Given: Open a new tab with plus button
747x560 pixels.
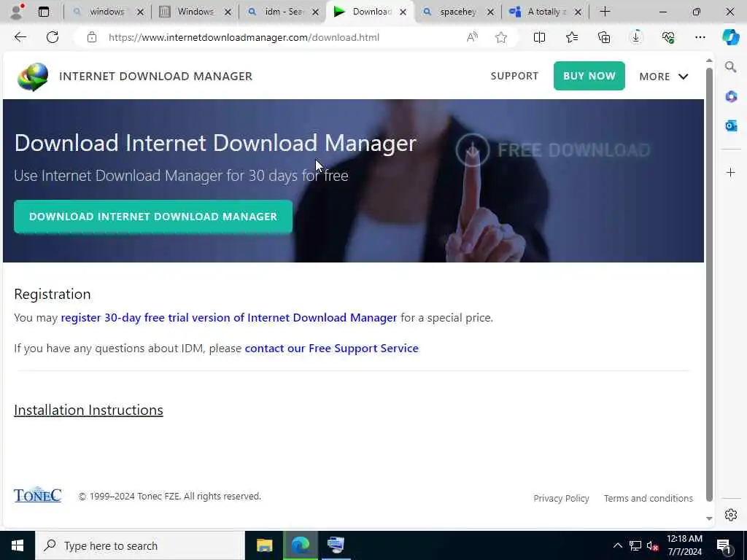Looking at the screenshot, I should tap(605, 12).
